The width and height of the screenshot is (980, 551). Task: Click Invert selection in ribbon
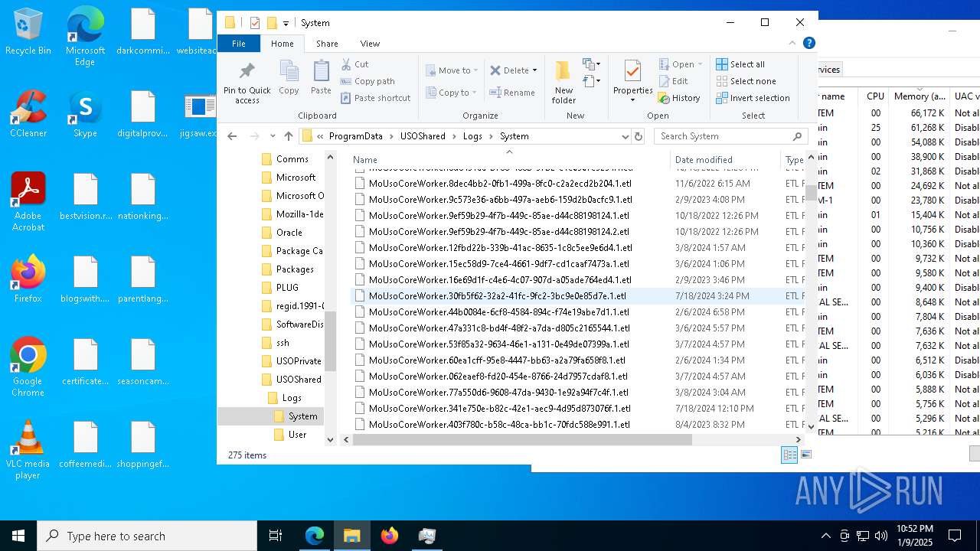[753, 98]
